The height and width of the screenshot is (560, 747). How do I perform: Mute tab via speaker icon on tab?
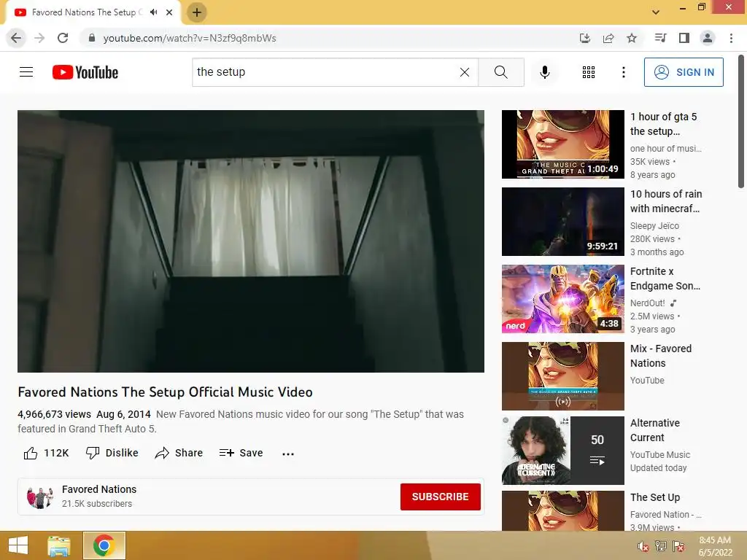[x=153, y=12]
